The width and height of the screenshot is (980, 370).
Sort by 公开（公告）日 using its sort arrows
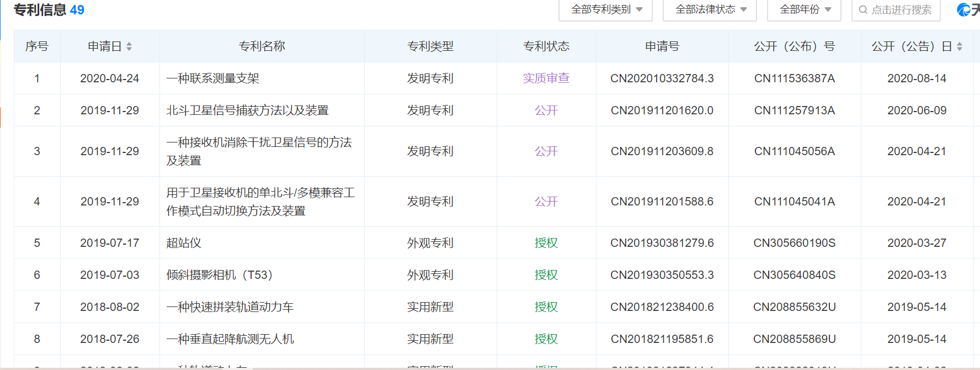(x=960, y=46)
